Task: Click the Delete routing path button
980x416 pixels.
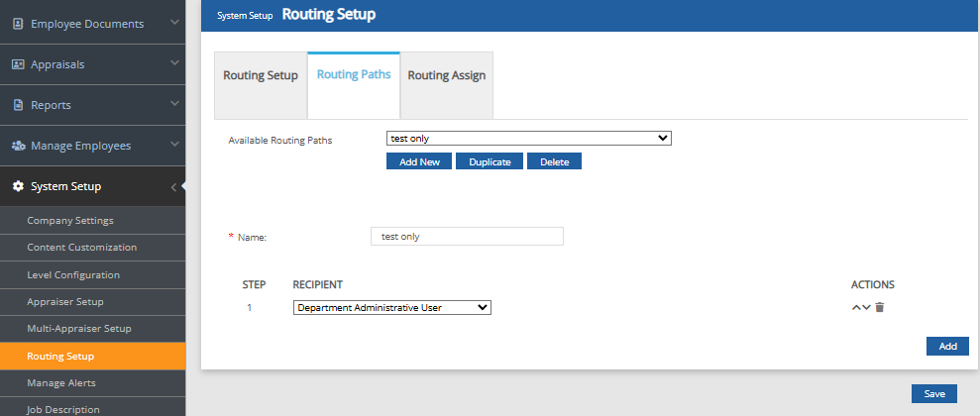Action: tap(554, 161)
